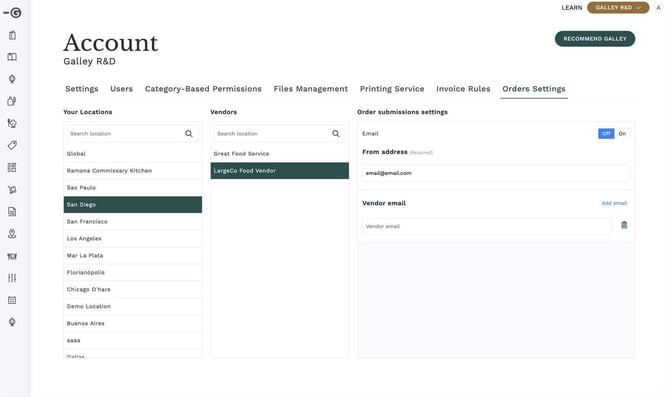Select the Buenos Aires location

132,323
